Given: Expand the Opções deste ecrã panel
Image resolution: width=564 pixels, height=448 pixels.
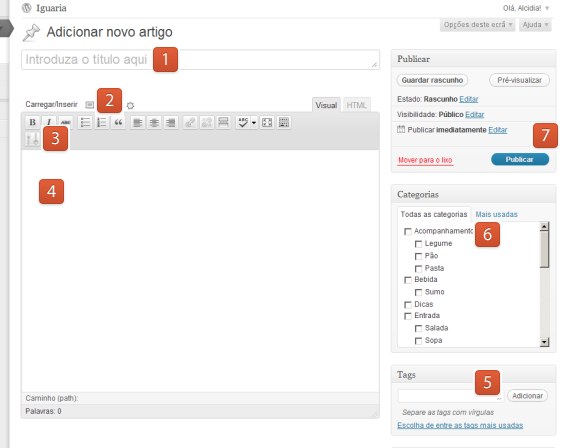Looking at the screenshot, I should click(478, 25).
